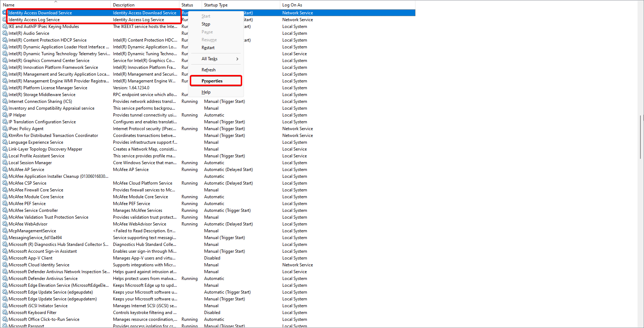Select the gear icon for McAfee PEF Service
Screen dimensions: 644x328
coord(5,204)
